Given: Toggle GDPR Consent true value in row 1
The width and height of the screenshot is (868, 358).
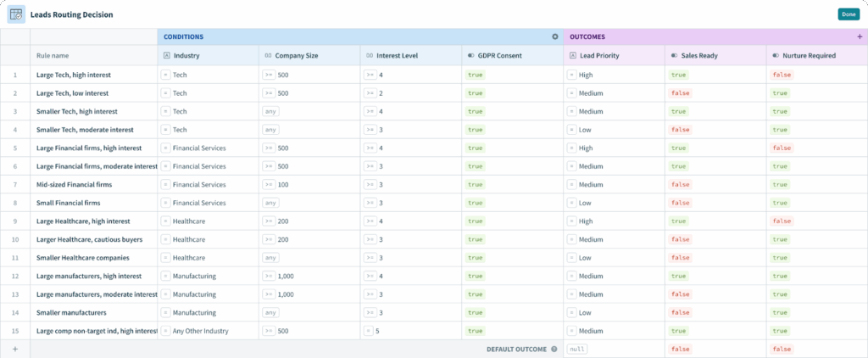Looking at the screenshot, I should coord(475,75).
